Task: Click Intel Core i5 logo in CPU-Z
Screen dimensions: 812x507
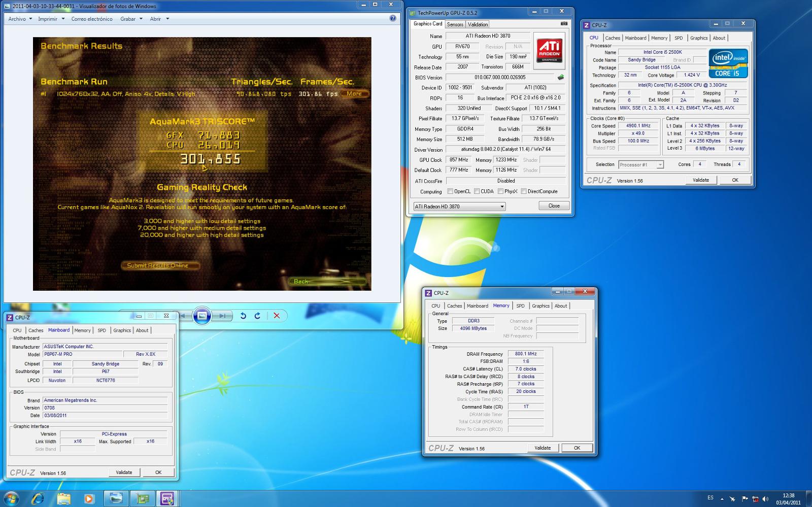Action: point(728,63)
